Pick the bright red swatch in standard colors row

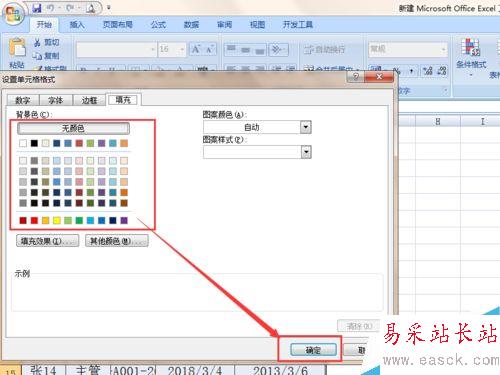[34, 220]
